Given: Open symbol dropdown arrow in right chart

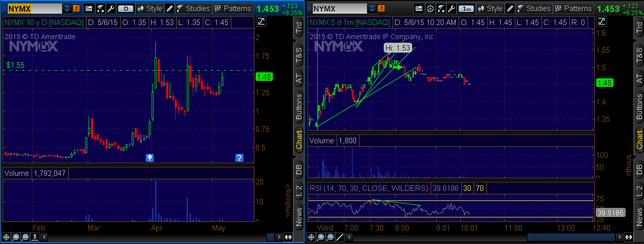Looking at the screenshot, I should click(371, 9).
